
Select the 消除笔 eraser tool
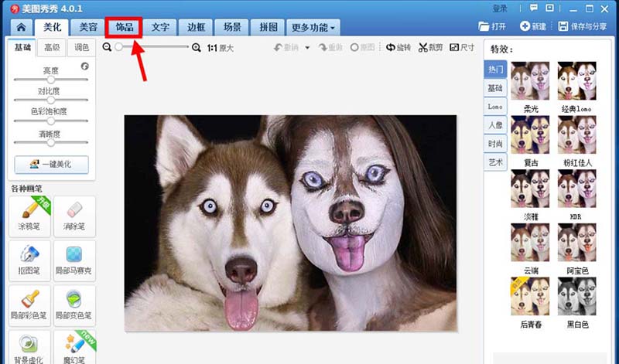click(x=74, y=216)
